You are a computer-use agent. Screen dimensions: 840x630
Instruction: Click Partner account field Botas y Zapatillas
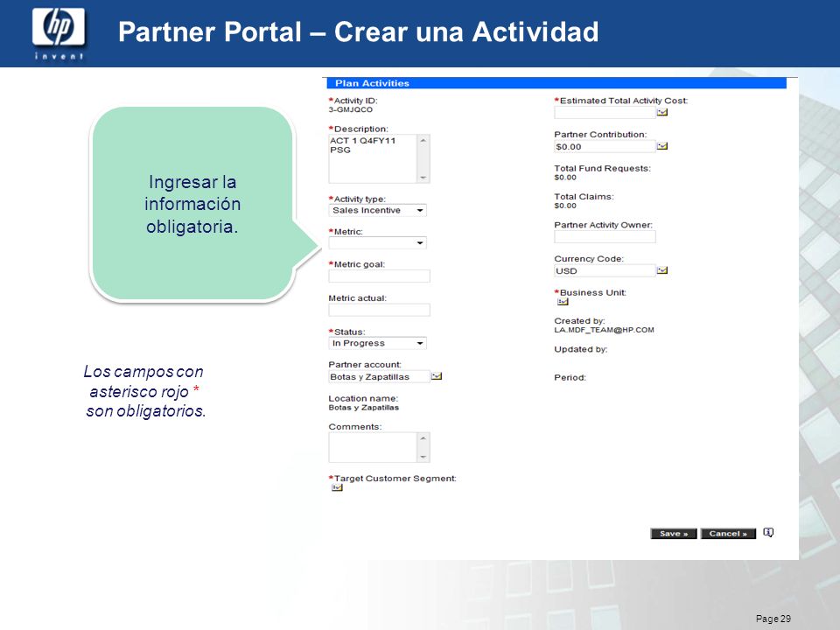tap(379, 376)
